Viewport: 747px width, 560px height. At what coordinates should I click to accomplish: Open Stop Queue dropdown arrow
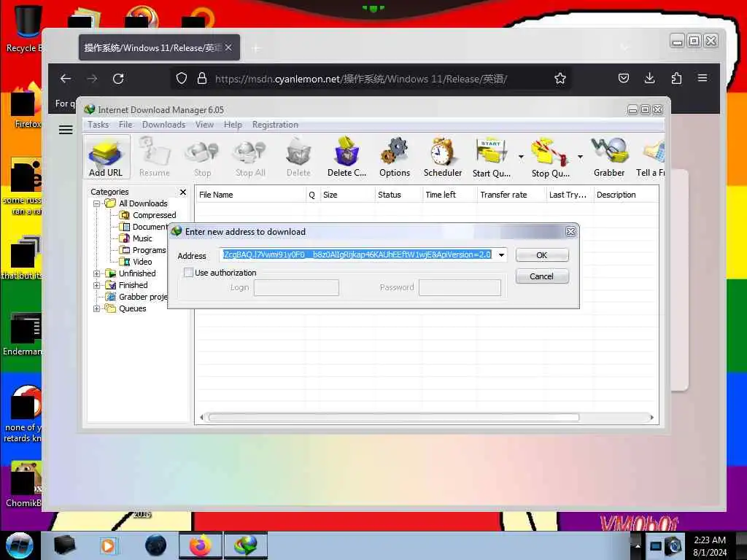(580, 156)
